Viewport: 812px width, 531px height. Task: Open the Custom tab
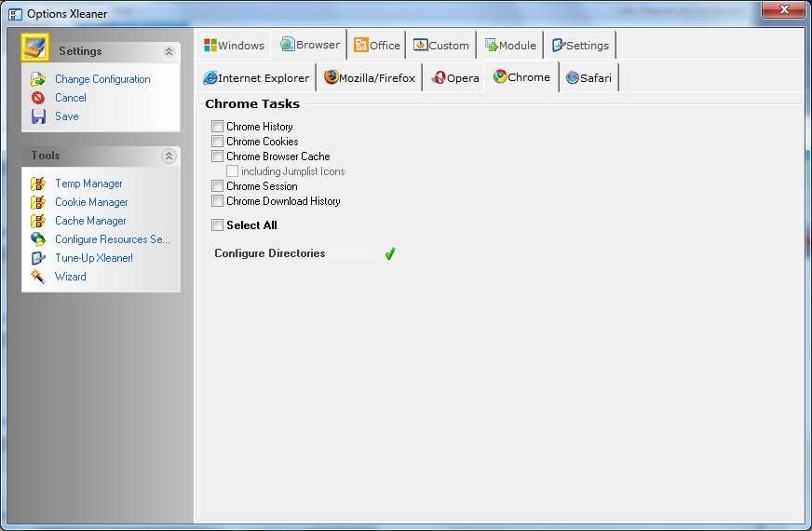click(441, 45)
